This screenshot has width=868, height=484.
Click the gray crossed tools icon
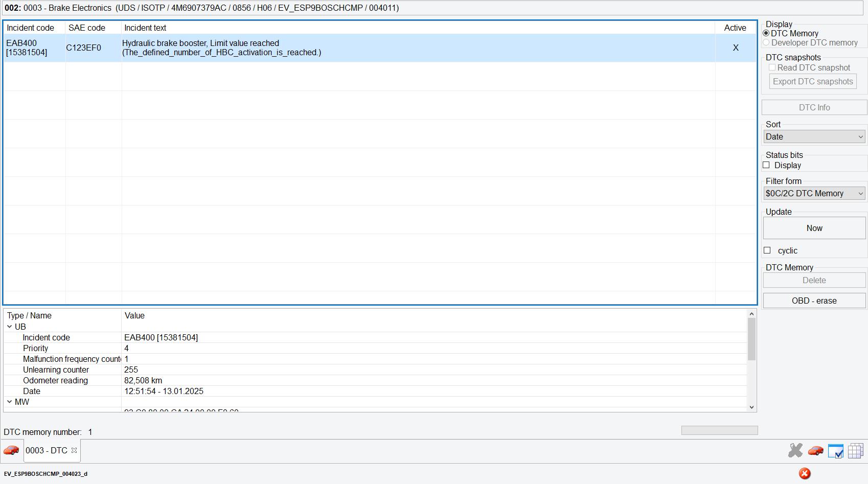click(x=795, y=451)
